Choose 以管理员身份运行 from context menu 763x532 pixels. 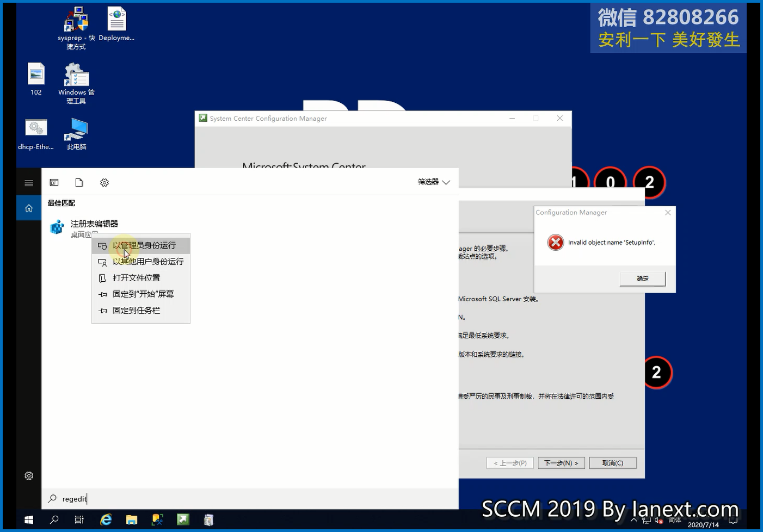click(141, 245)
